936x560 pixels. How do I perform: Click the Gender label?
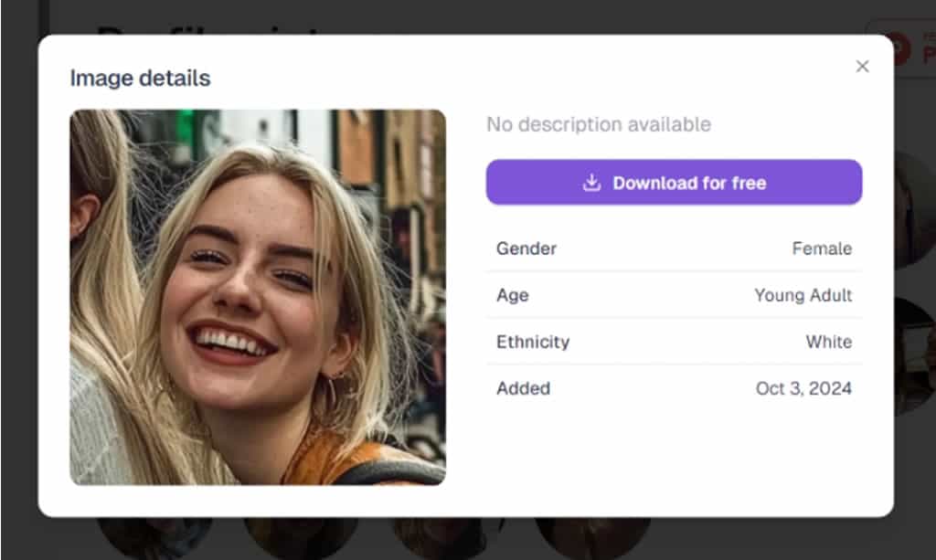[x=526, y=248]
